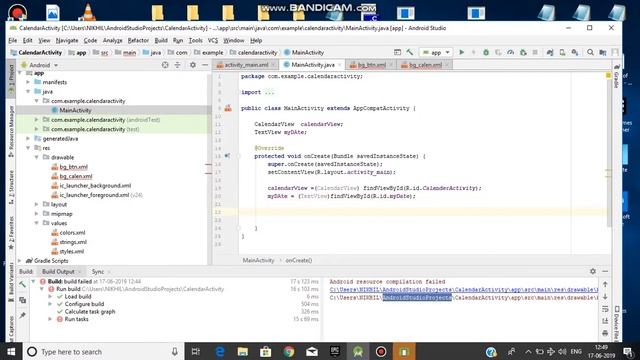Expand the manifests folder
This screenshot has height=360, width=640.
click(28, 82)
